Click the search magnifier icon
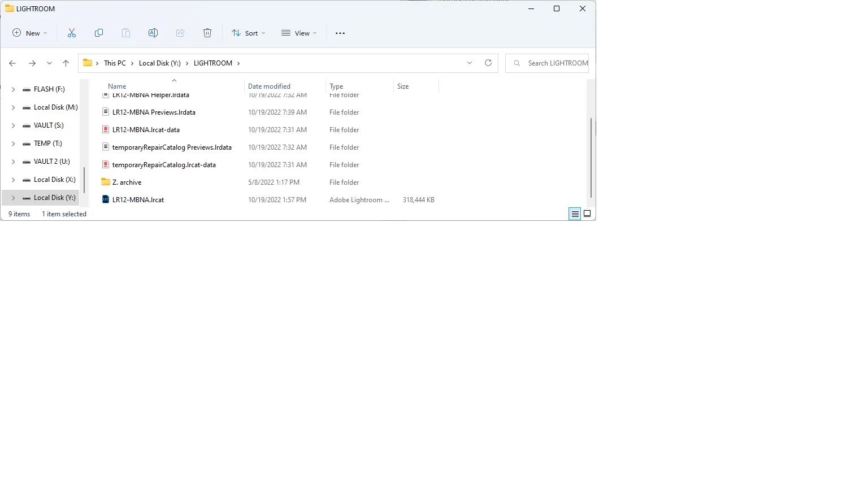868x488 pixels. [x=517, y=63]
